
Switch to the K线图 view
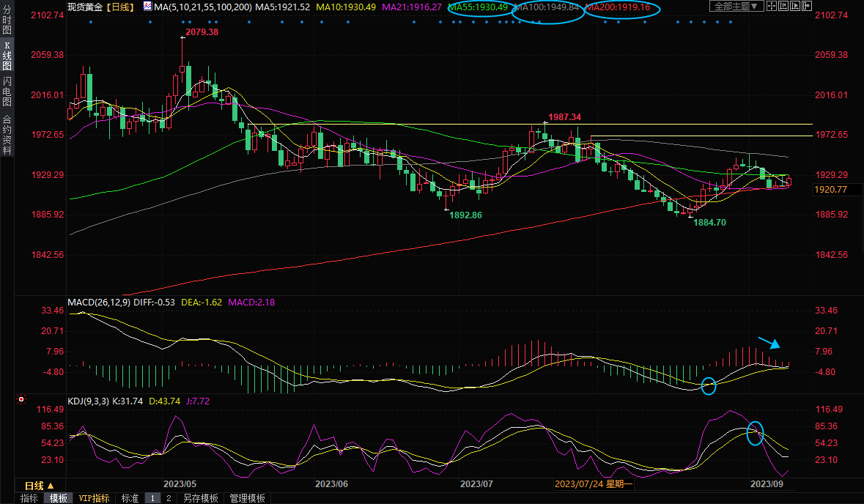coord(7,56)
